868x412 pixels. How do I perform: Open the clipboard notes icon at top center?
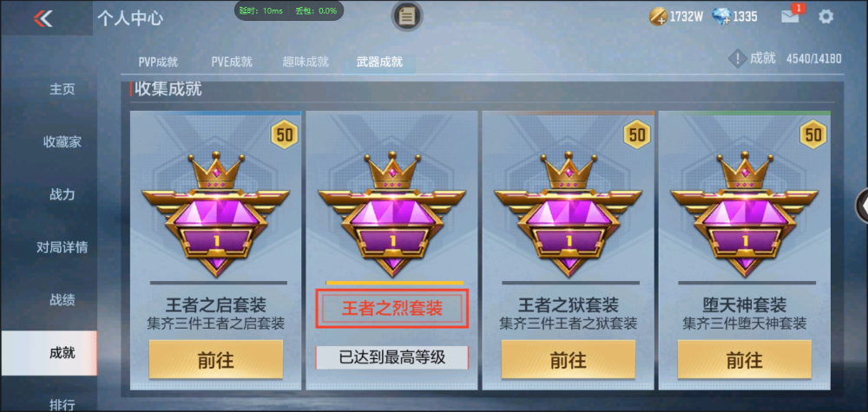point(407,16)
